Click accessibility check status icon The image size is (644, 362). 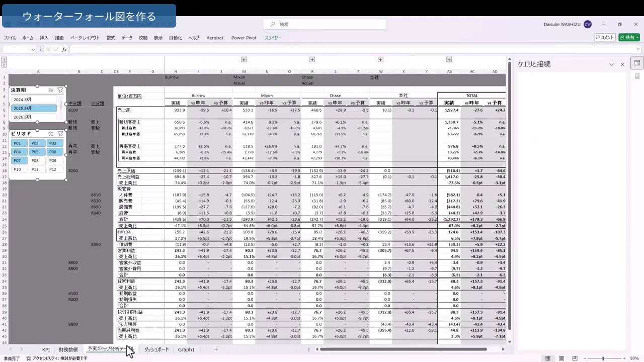click(x=29, y=358)
